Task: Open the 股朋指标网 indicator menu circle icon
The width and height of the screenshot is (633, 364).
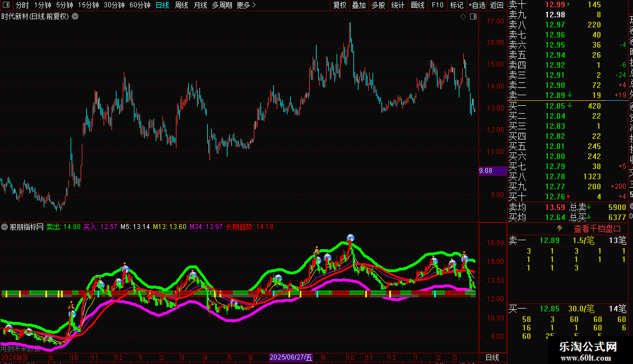Action: 4,227
